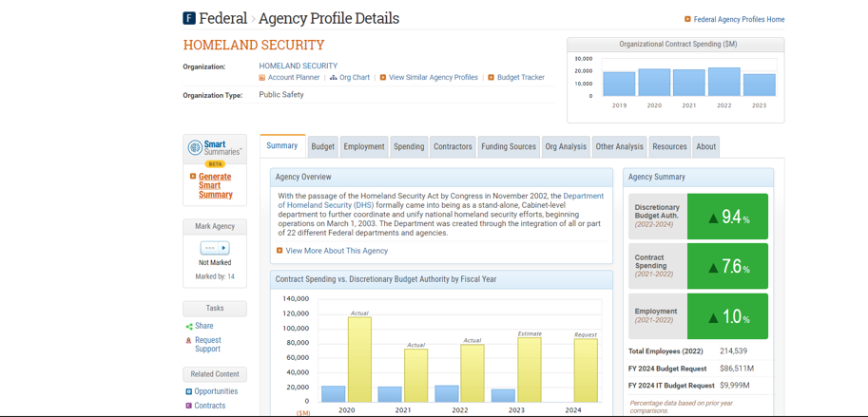Click Generate Smart Summary link
Image resolution: width=868 pixels, height=417 pixels.
click(x=216, y=186)
